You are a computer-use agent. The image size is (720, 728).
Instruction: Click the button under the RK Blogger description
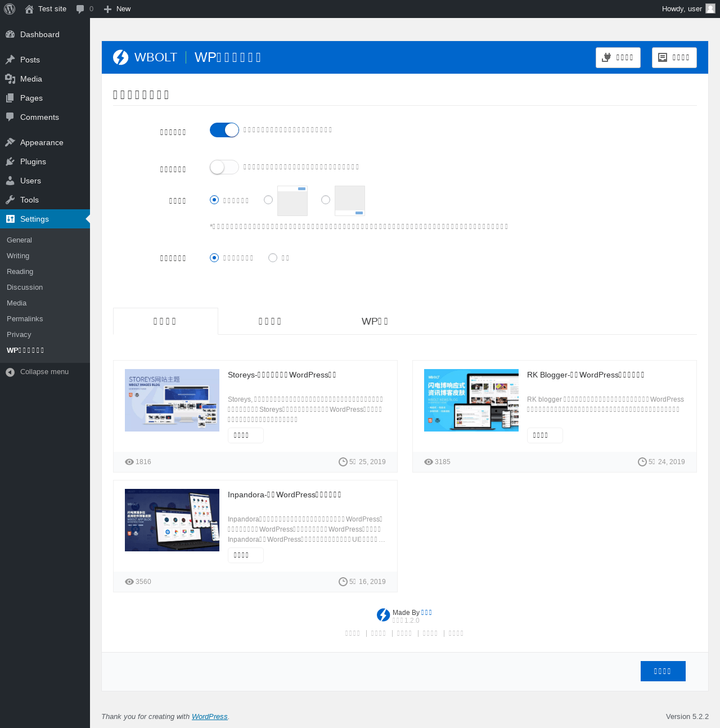point(545,435)
